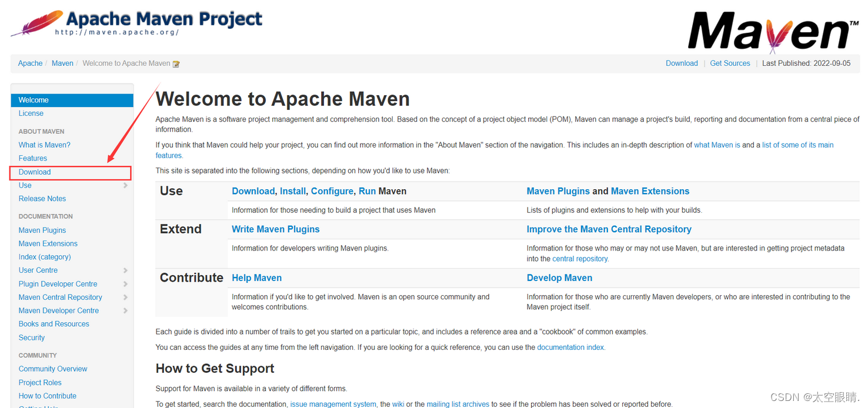
Task: Open Security in the sidebar
Action: coord(32,338)
